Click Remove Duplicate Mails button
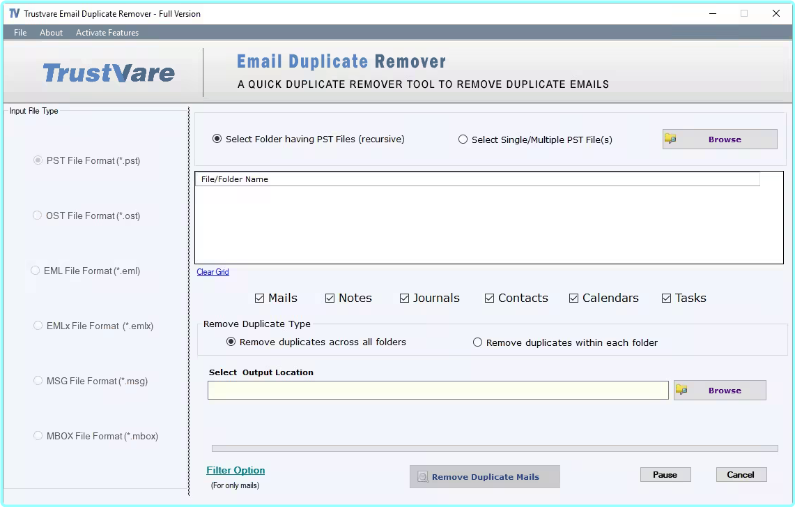795x507 pixels. coord(485,477)
